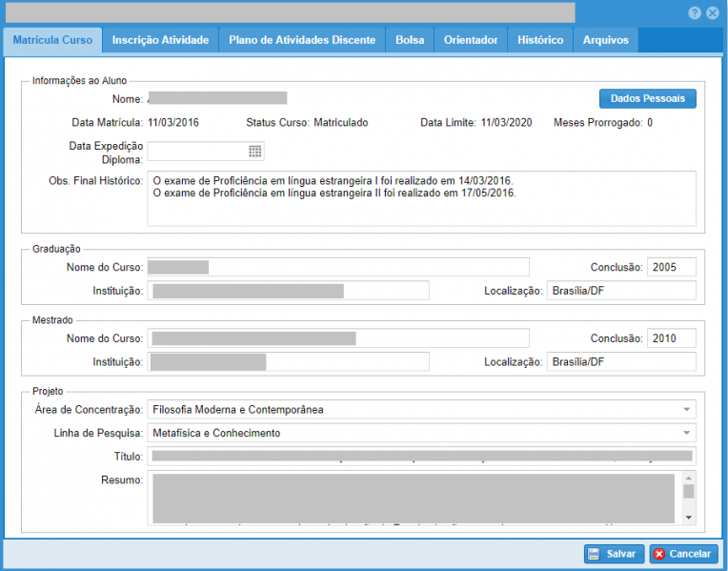Click the Salvar button
The height and width of the screenshot is (571, 728).
pyautogui.click(x=613, y=554)
